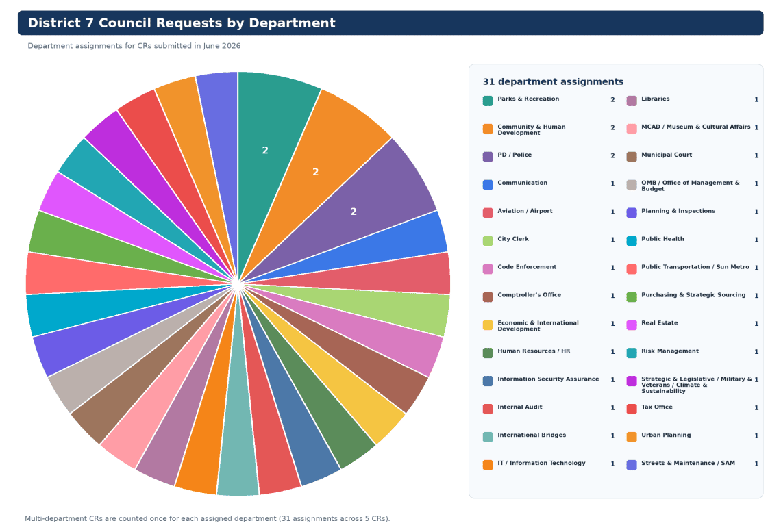Viewport: 781px width, 532px height.
Task: Click the 'International Bridges' legend label
Action: pyautogui.click(x=532, y=435)
